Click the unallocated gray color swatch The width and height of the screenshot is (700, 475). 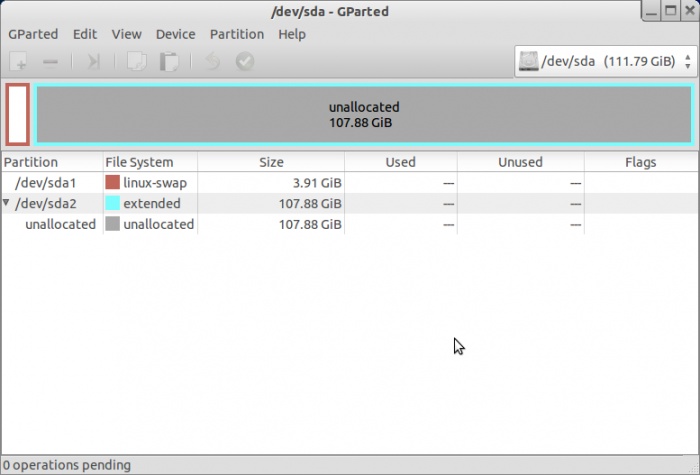(x=112, y=224)
